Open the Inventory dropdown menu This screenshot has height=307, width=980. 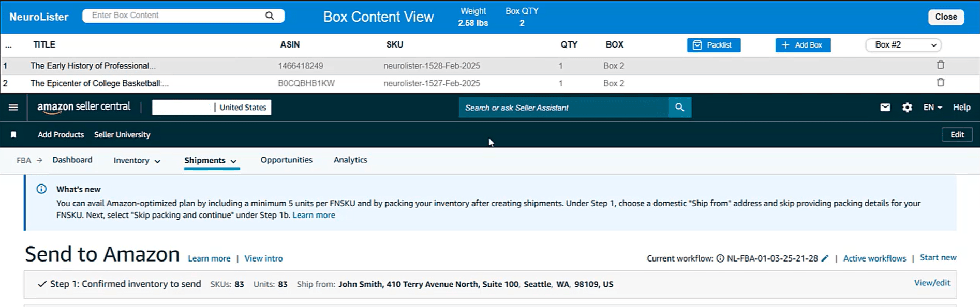[x=137, y=161]
